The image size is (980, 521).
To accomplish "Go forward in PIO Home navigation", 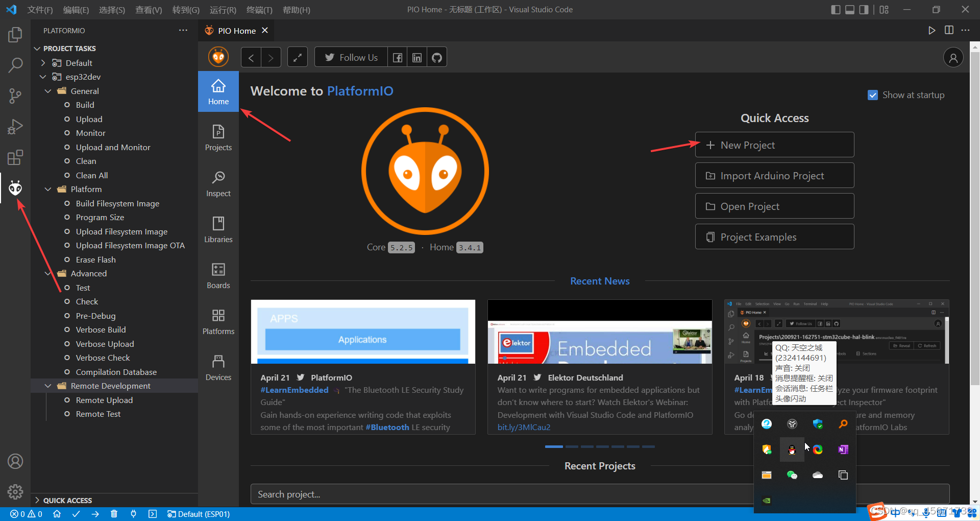I will tap(271, 57).
